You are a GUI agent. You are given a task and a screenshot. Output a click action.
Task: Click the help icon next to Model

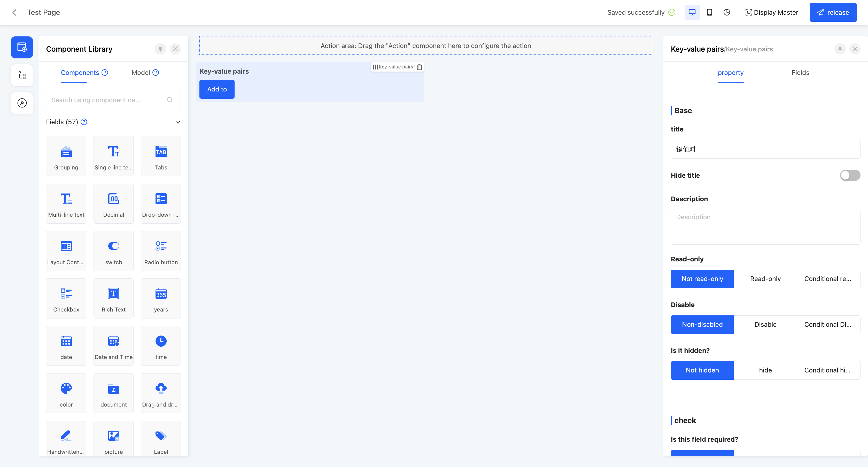[156, 72]
